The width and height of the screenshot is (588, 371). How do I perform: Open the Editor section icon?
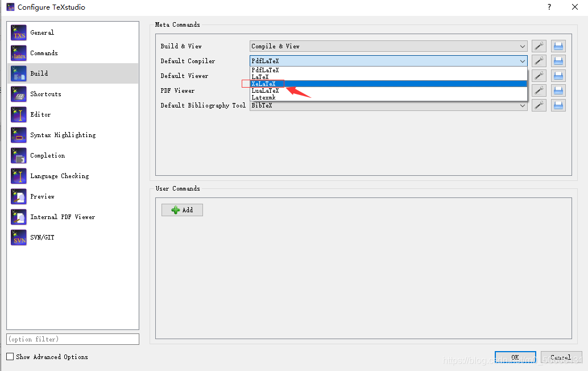pyautogui.click(x=19, y=114)
